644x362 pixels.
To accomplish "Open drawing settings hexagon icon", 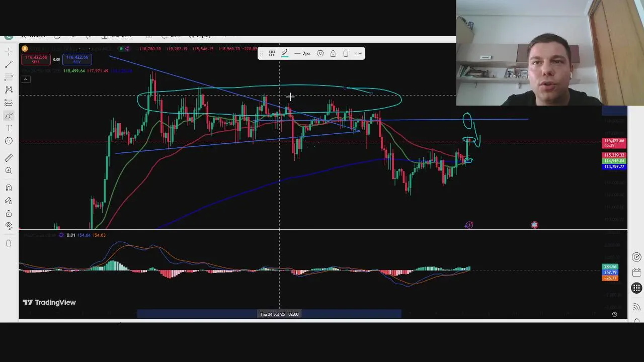I will point(320,53).
